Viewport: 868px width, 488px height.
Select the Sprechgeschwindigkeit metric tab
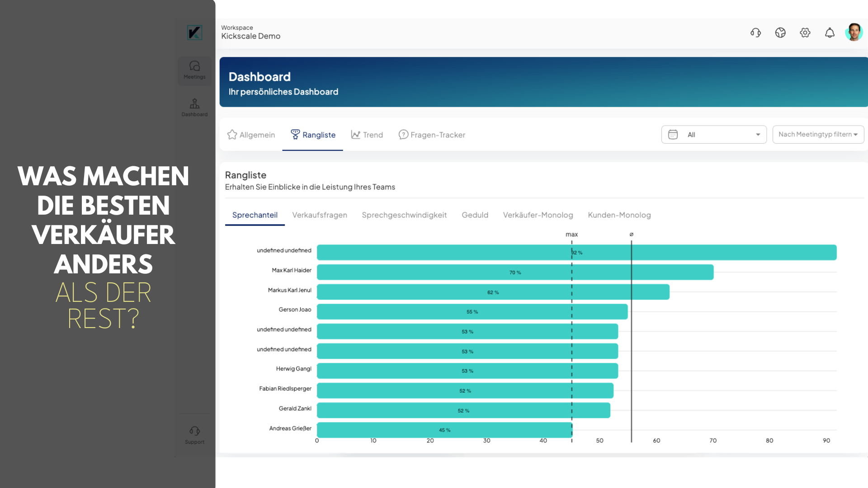[x=404, y=215]
